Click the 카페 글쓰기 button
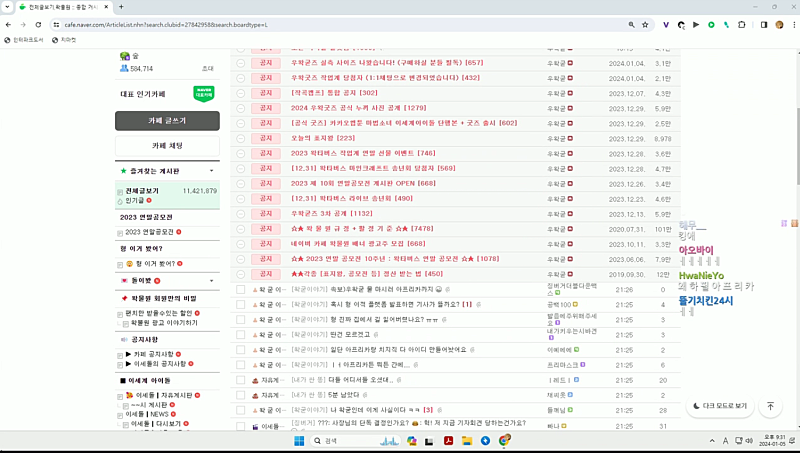800x453 pixels. 167,120
